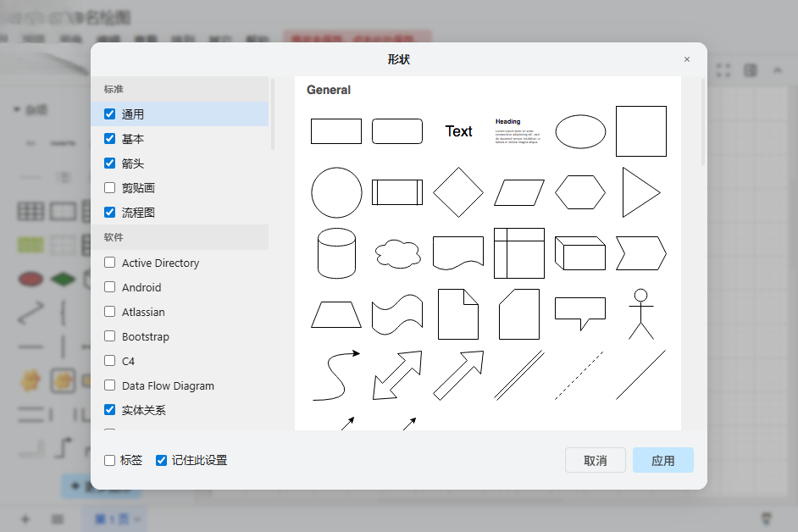Viewport: 798px width, 532px height.
Task: Select the Square shape
Action: (640, 131)
